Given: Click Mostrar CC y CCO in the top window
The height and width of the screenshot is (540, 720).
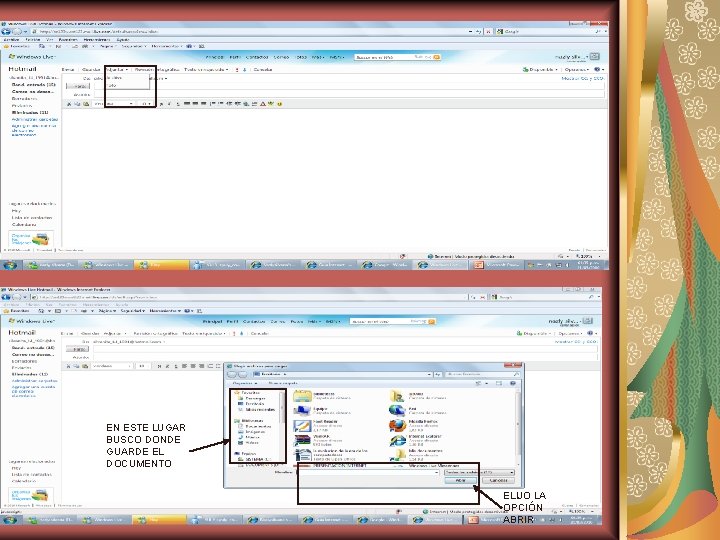Looking at the screenshot, I should pos(582,79).
